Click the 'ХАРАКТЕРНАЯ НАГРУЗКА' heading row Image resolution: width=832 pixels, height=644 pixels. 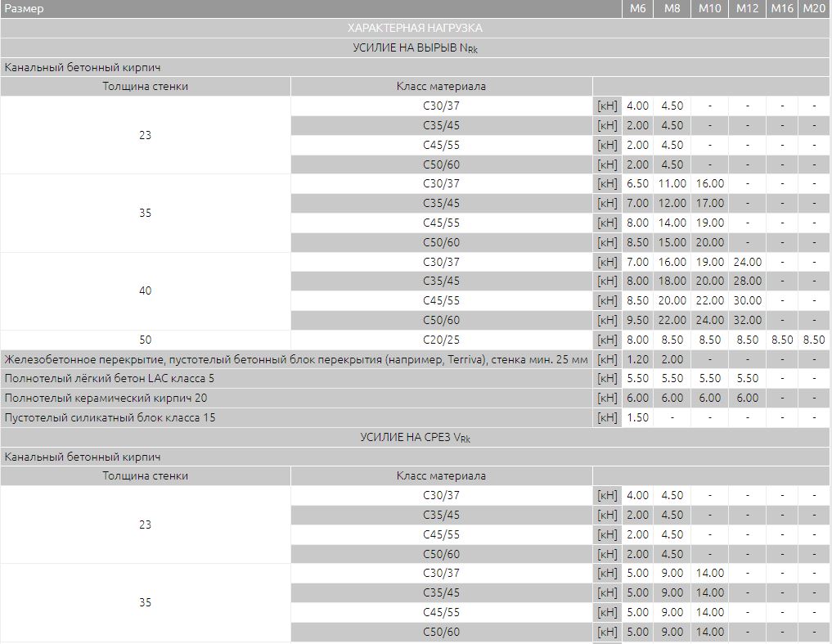[x=416, y=28]
